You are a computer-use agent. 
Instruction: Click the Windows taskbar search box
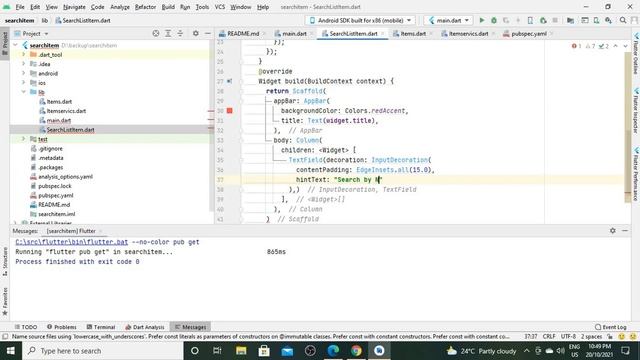click(102, 351)
